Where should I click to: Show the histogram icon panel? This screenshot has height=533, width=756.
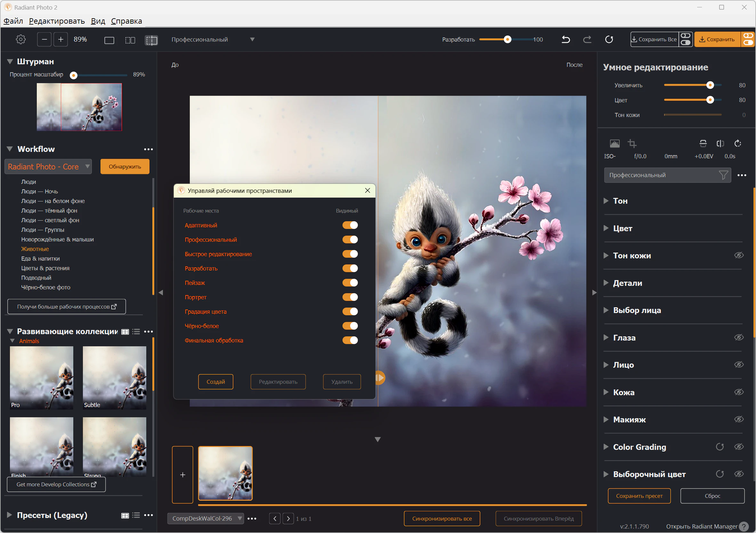615,144
